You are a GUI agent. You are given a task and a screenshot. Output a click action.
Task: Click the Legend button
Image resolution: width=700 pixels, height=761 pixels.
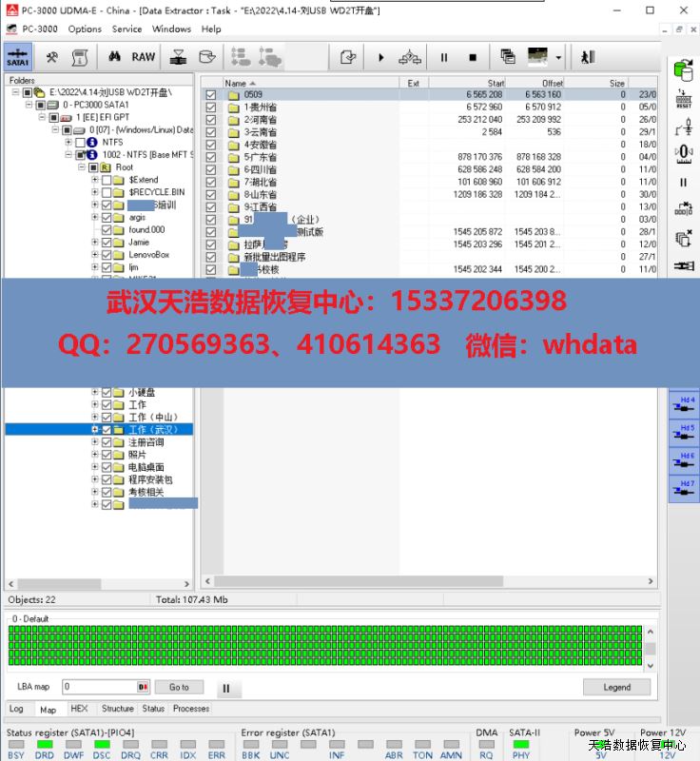point(616,687)
